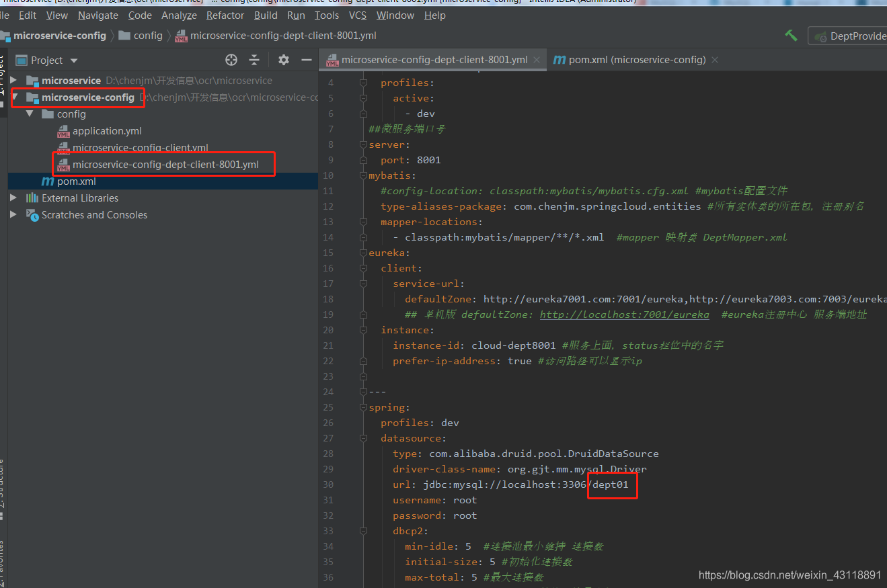Hide the Project panel with minus icon
This screenshot has height=588, width=887.
306,60
